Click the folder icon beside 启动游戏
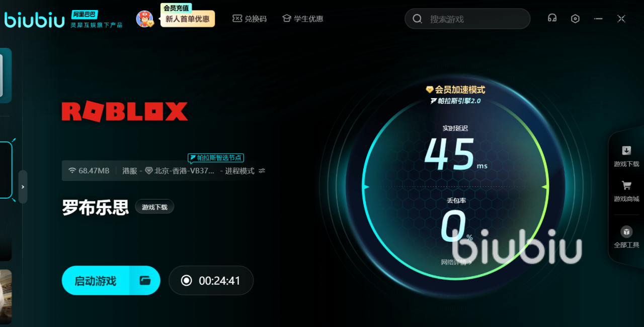This screenshot has height=327, width=644. coord(144,280)
